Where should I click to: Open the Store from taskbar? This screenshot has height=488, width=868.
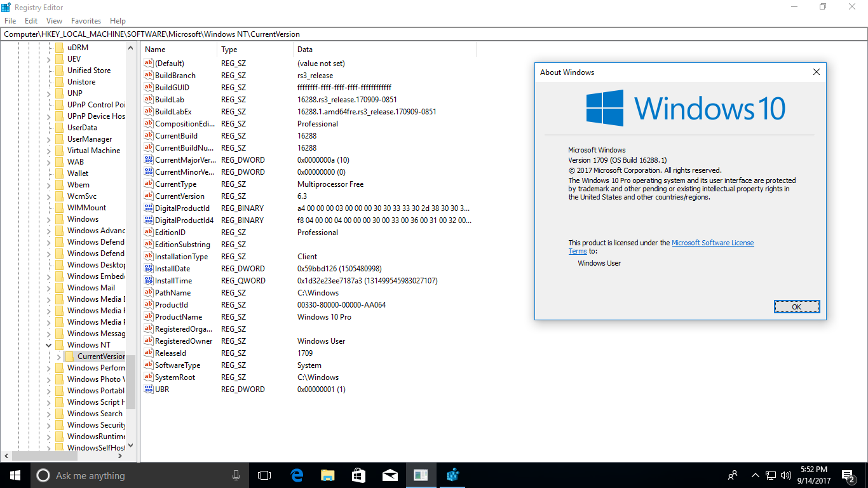359,475
